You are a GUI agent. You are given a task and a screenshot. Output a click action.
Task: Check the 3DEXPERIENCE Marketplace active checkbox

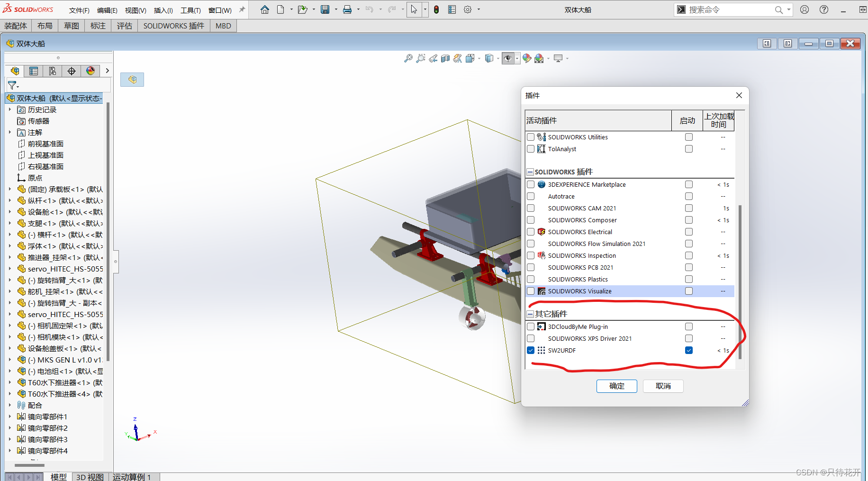(531, 184)
